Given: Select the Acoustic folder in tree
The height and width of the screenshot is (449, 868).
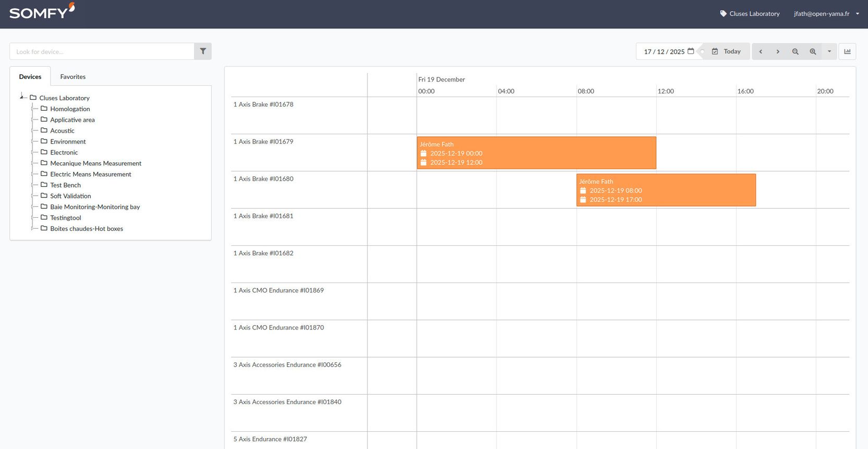Looking at the screenshot, I should click(x=62, y=131).
